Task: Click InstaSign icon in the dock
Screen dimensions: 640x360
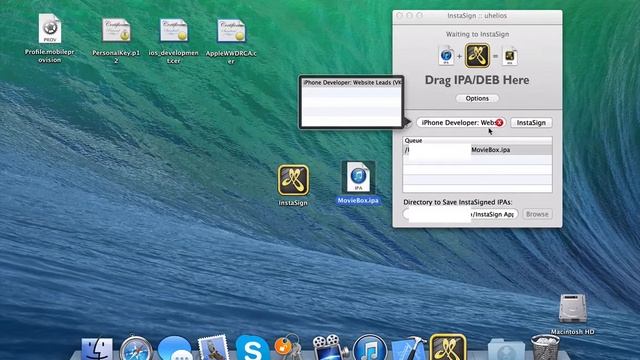Action: (448, 348)
